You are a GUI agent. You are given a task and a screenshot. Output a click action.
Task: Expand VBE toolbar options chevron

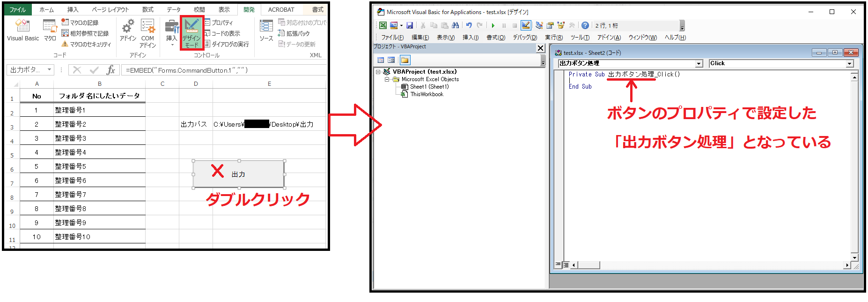point(682,26)
